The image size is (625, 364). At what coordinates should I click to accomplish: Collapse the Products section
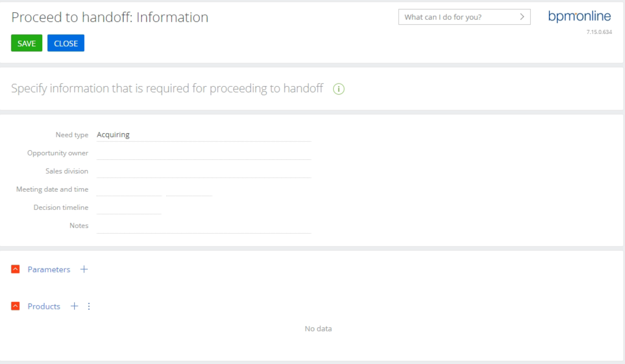[x=15, y=306]
